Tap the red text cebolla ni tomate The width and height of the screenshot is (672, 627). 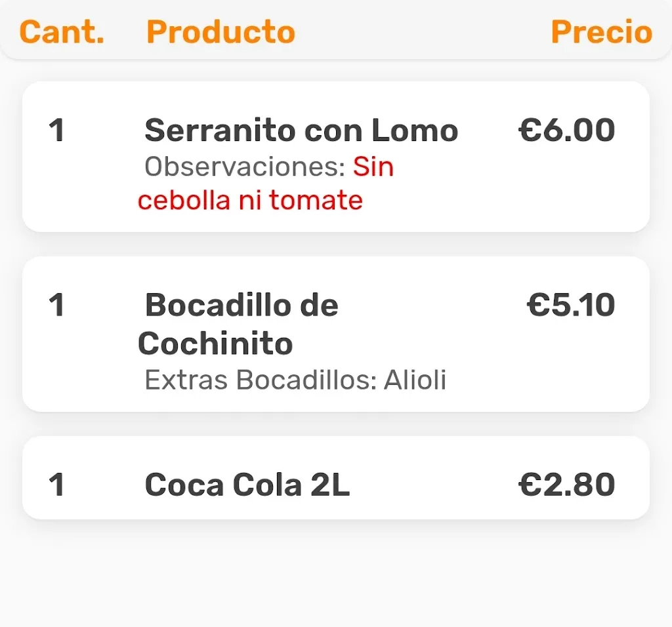click(250, 200)
